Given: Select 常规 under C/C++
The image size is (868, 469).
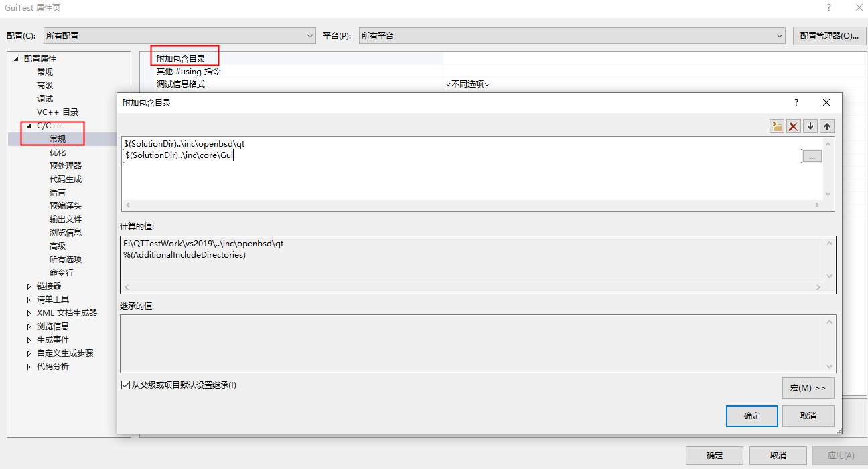Looking at the screenshot, I should [58, 139].
